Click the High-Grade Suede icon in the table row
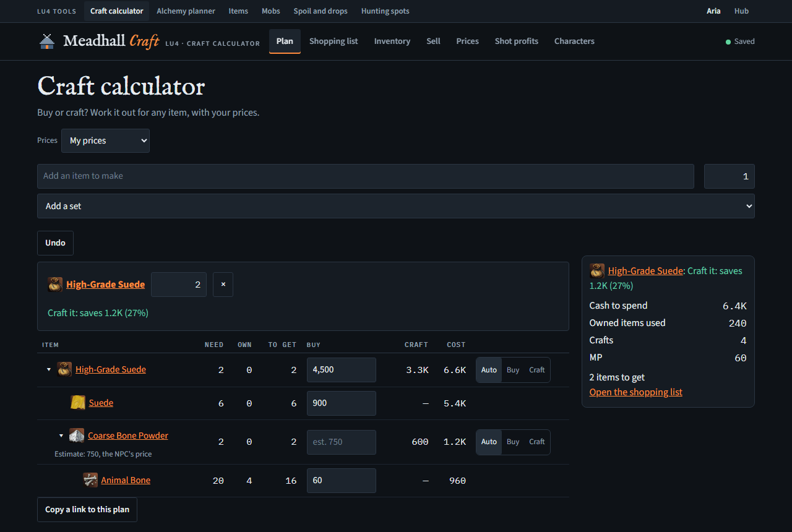The width and height of the screenshot is (792, 532). [x=64, y=369]
